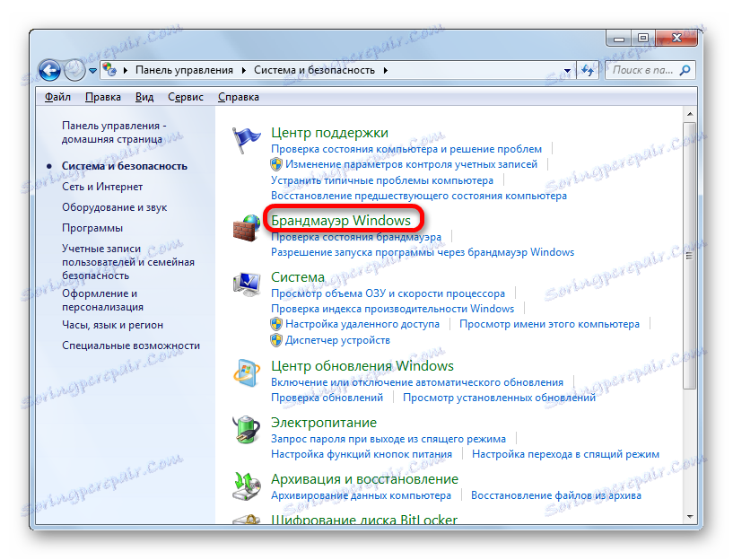The height and width of the screenshot is (560, 733).
Task: Click the Forward navigation arrow button
Action: click(x=74, y=71)
